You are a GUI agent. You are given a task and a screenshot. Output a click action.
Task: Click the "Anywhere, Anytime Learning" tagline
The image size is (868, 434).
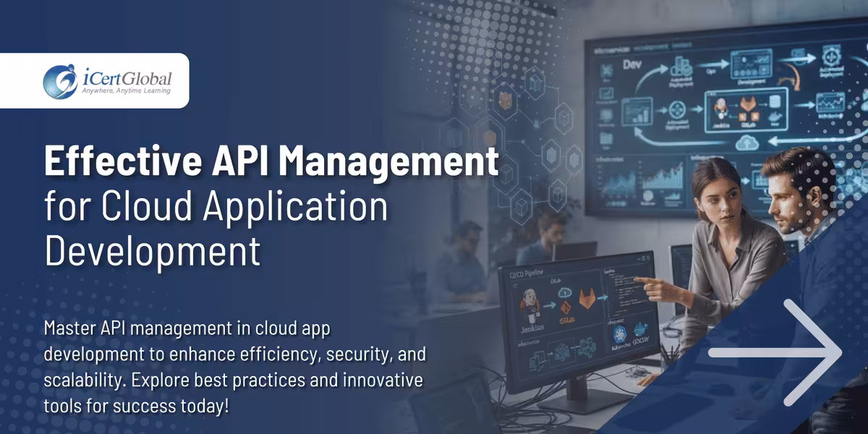coord(126,91)
